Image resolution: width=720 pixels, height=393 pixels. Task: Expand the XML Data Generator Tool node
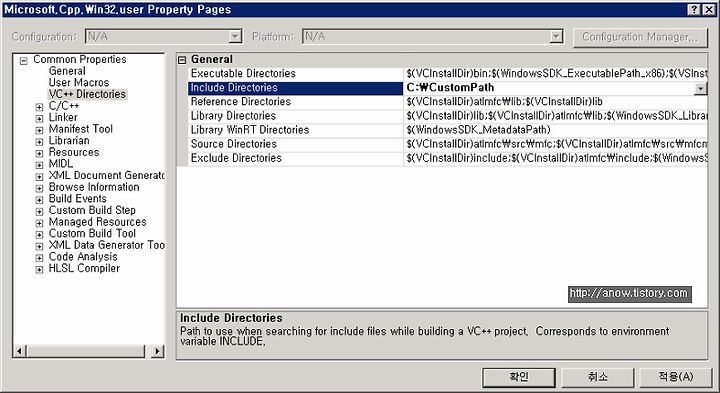coord(39,247)
